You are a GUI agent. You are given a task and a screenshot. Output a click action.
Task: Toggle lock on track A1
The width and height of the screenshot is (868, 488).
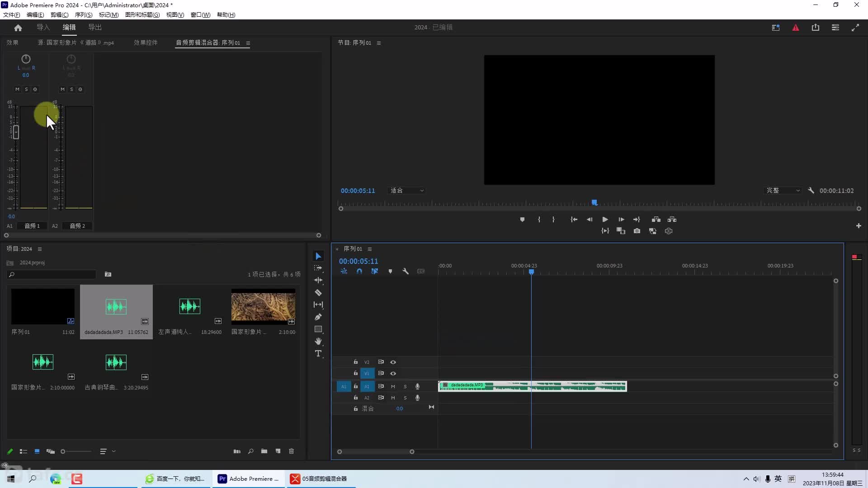click(x=356, y=386)
